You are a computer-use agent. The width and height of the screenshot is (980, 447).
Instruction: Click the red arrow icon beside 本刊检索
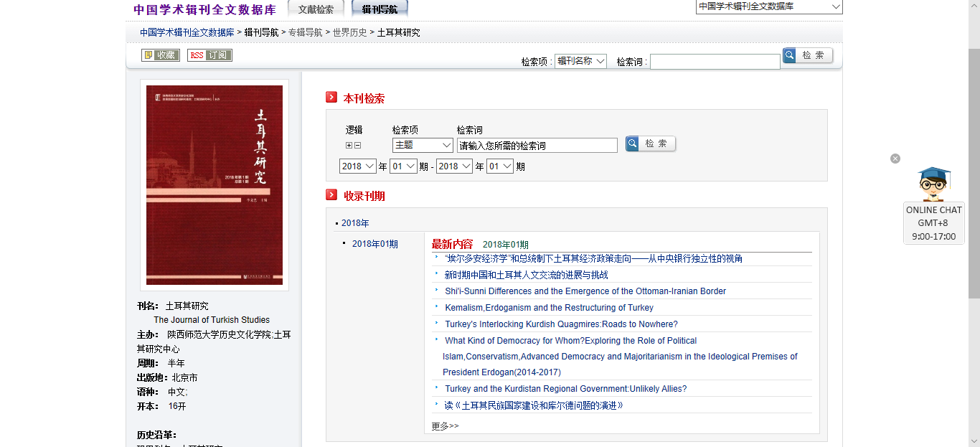coord(331,98)
